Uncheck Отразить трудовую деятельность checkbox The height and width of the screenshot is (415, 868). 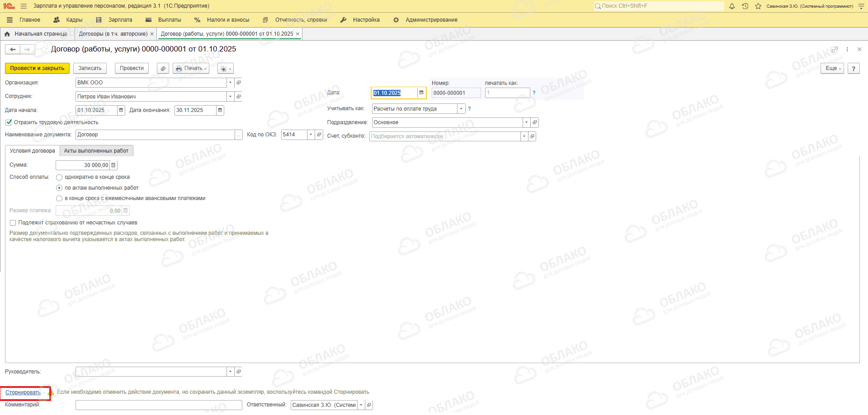(x=9, y=122)
